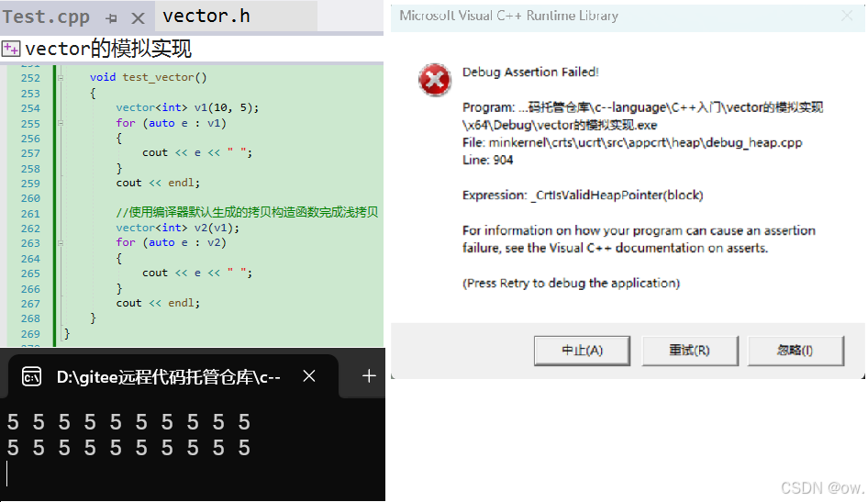Screen dimensions: 868x502
Task: Click cout << endl; on line 259
Action: 158,183
